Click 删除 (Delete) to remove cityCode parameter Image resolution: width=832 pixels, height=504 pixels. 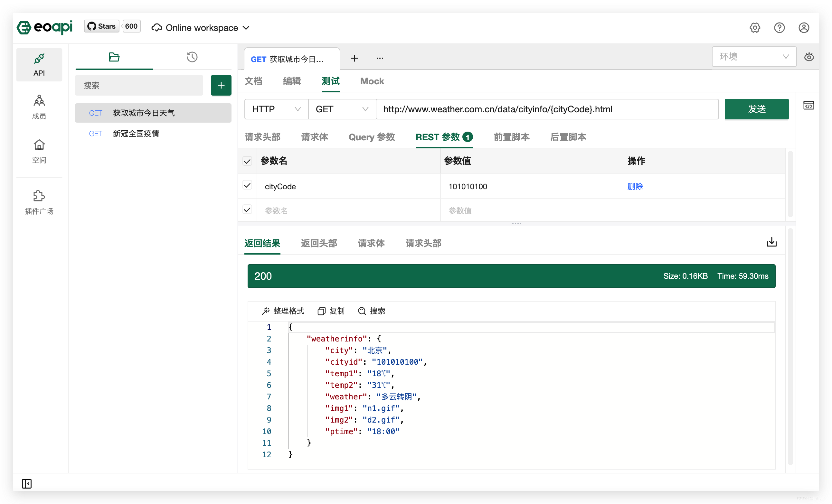(635, 186)
